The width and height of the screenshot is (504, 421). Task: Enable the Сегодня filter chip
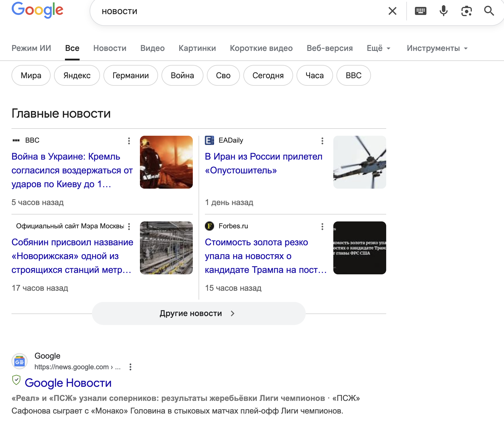tap(268, 75)
